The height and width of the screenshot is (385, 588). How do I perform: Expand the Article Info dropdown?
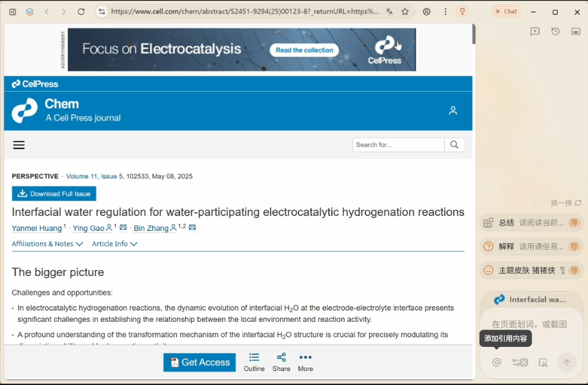115,244
